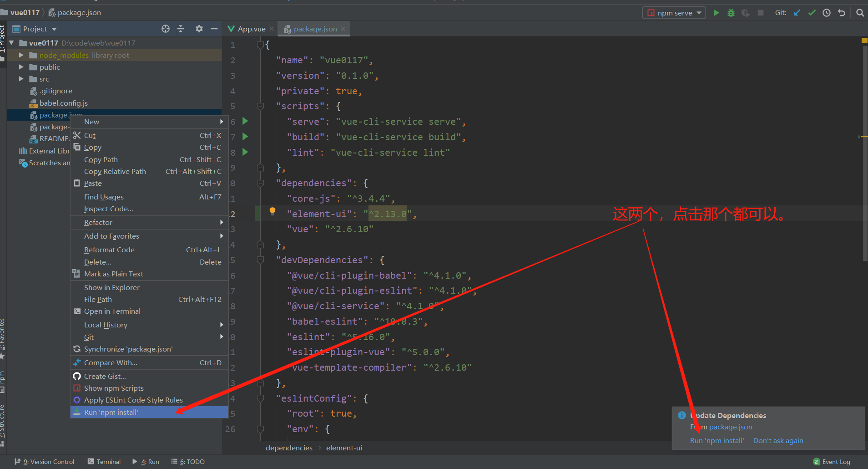Close the App.vue tab

coord(272,29)
